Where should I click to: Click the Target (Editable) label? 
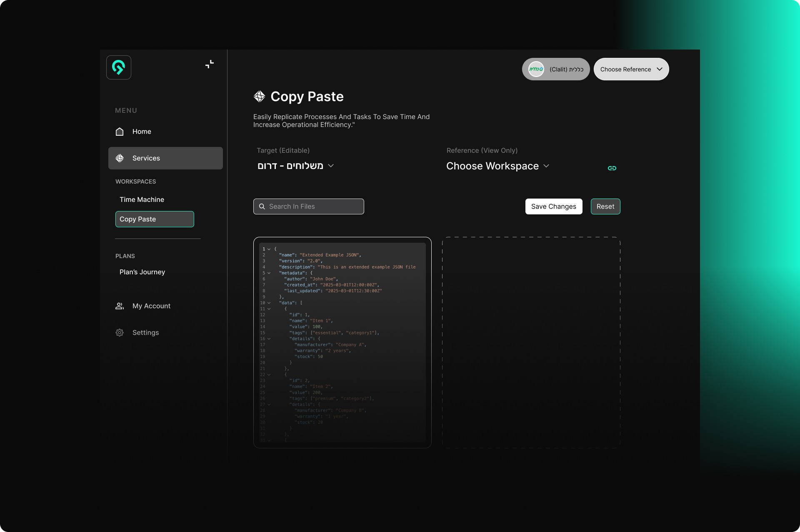click(283, 151)
